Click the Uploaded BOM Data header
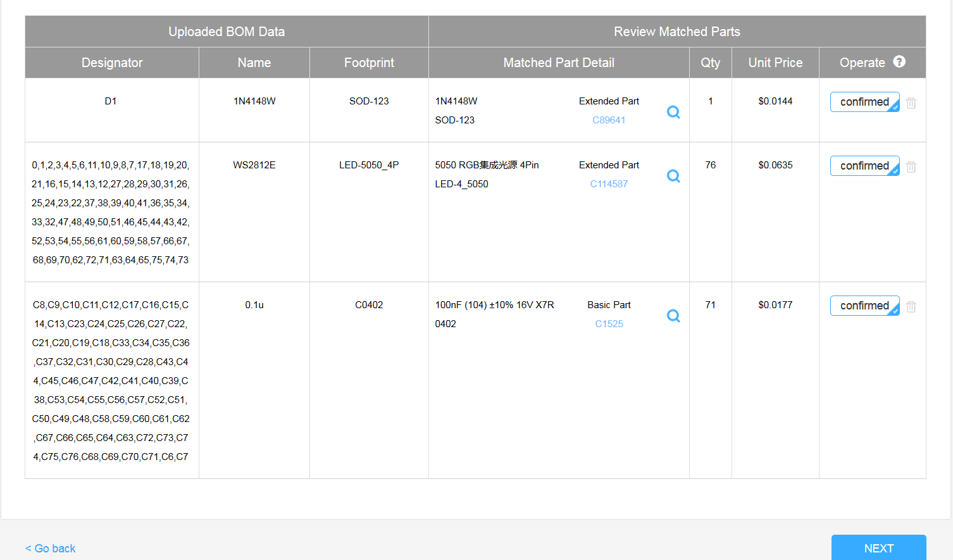Image resolution: width=953 pixels, height=560 pixels. click(227, 31)
